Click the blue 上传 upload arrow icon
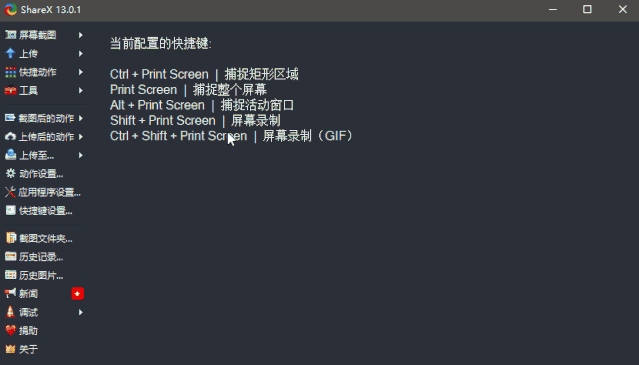The image size is (639, 365). point(11,53)
